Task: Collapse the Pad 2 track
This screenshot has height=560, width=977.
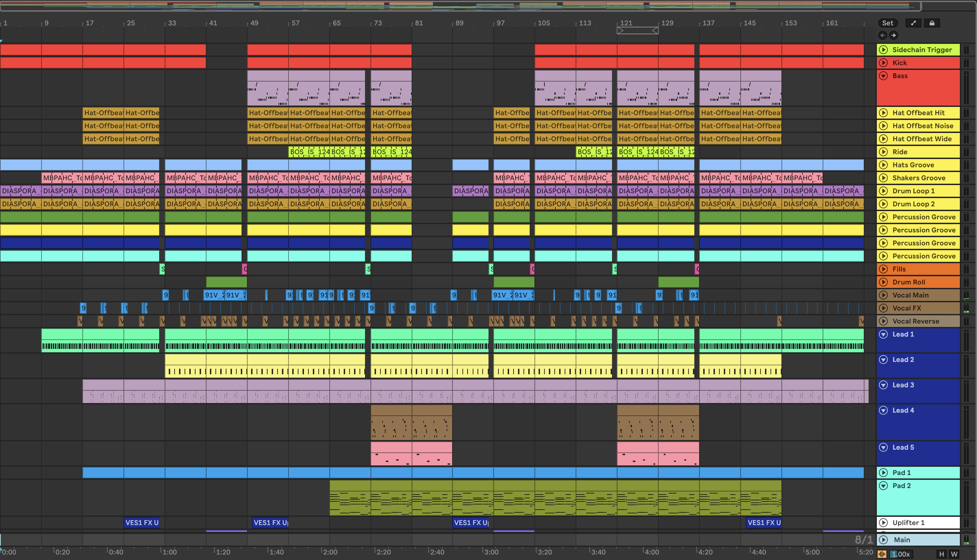Action: (883, 486)
